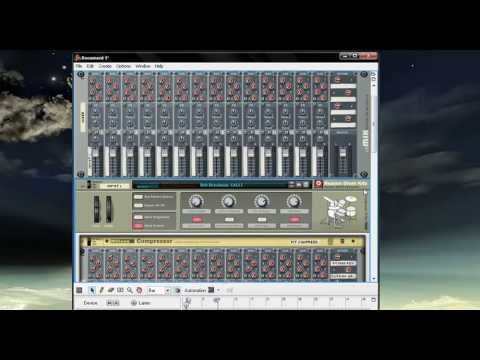The image size is (480, 360).
Task: Toggle the Bypass All FX button on Combinator
Action: (138, 206)
